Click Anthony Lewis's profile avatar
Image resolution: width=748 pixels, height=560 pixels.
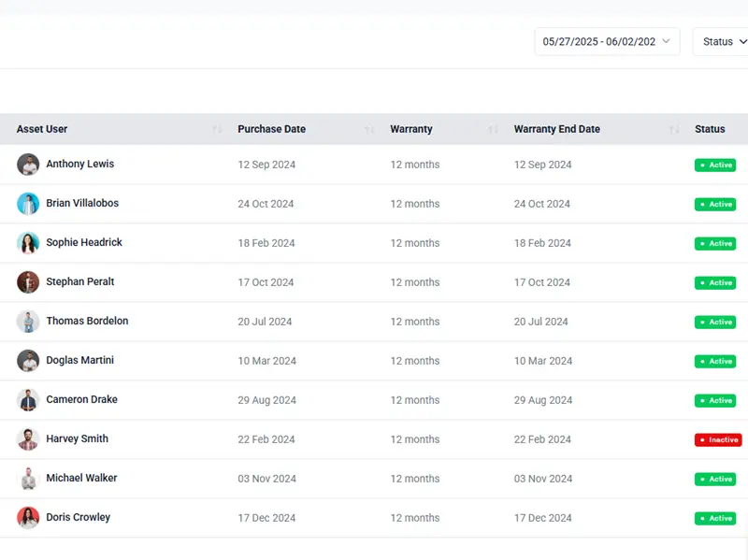[x=28, y=165]
